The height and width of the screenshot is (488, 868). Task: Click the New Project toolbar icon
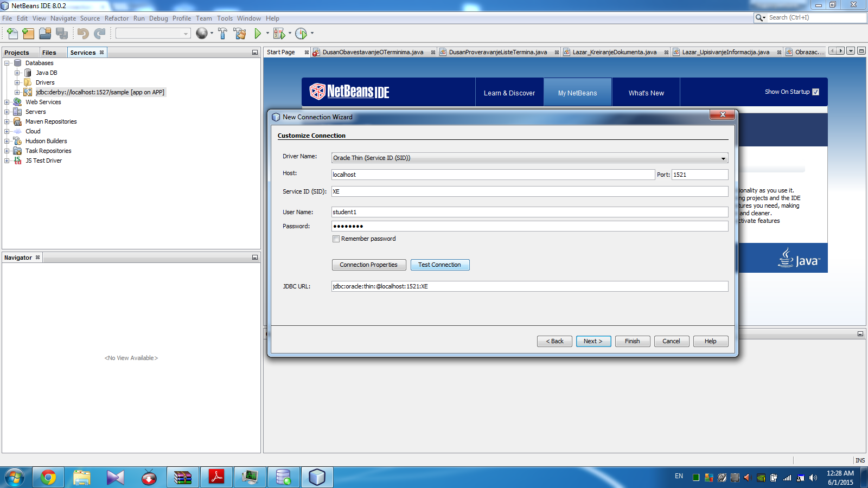coord(28,34)
